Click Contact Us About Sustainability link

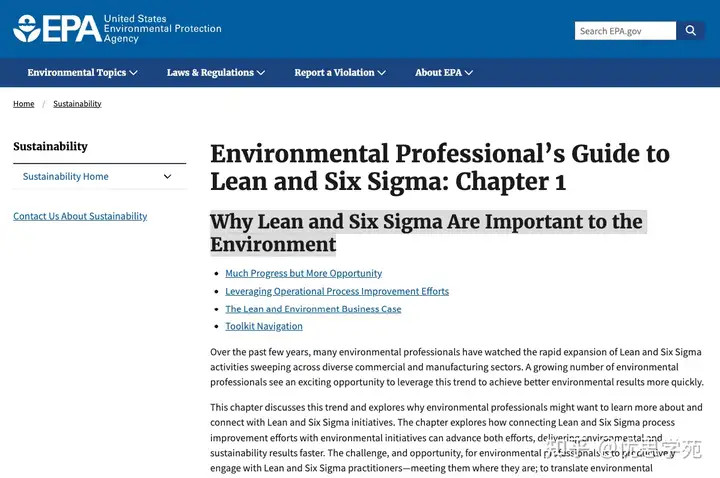click(x=80, y=216)
